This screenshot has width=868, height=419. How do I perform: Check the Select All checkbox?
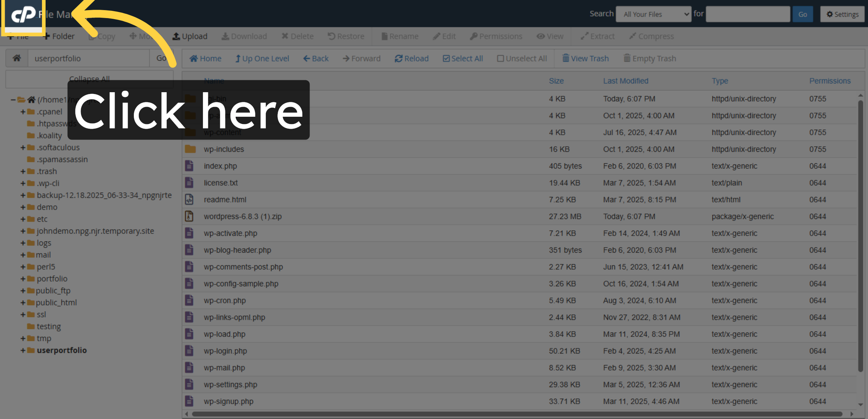(446, 59)
